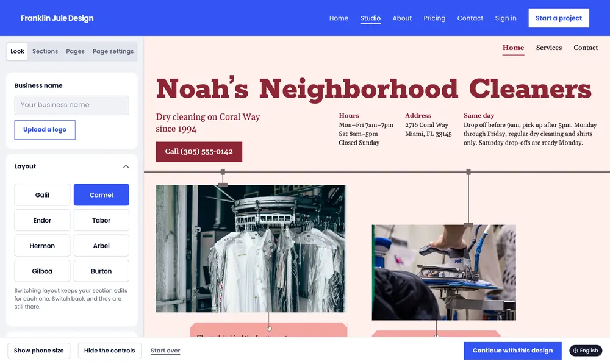Click Contact in the preview site menu
610x364 pixels.
[x=586, y=48]
